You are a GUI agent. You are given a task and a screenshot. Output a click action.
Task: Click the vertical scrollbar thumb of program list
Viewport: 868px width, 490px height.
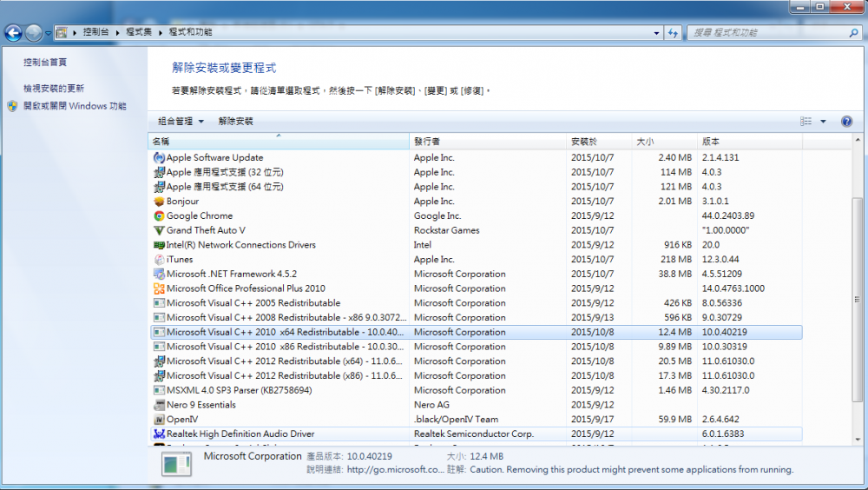pos(857,300)
